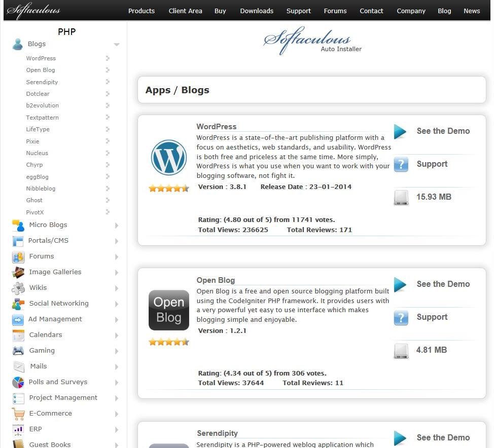494x448 pixels.
Task: Select Serendipity in the sidebar list
Action: point(42,82)
